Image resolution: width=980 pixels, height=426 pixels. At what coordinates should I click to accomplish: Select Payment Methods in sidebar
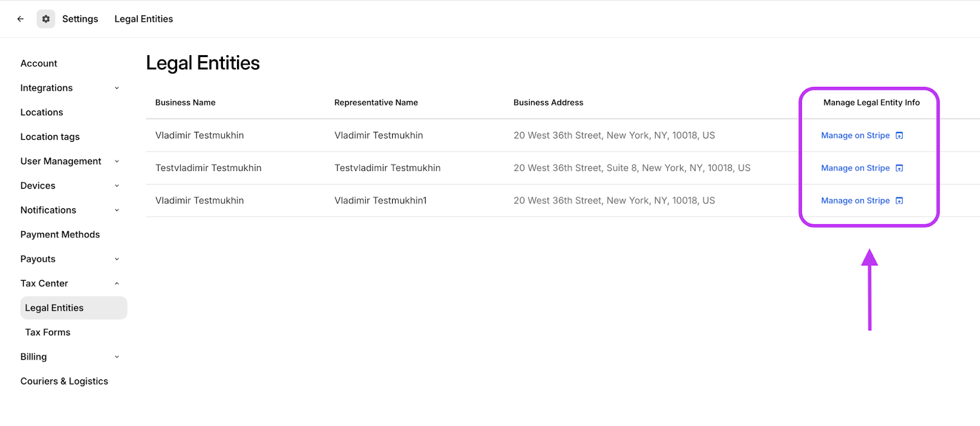[60, 235]
